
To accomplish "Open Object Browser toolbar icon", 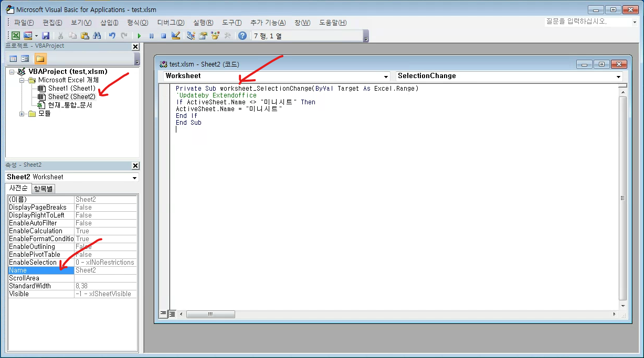I will [x=215, y=36].
